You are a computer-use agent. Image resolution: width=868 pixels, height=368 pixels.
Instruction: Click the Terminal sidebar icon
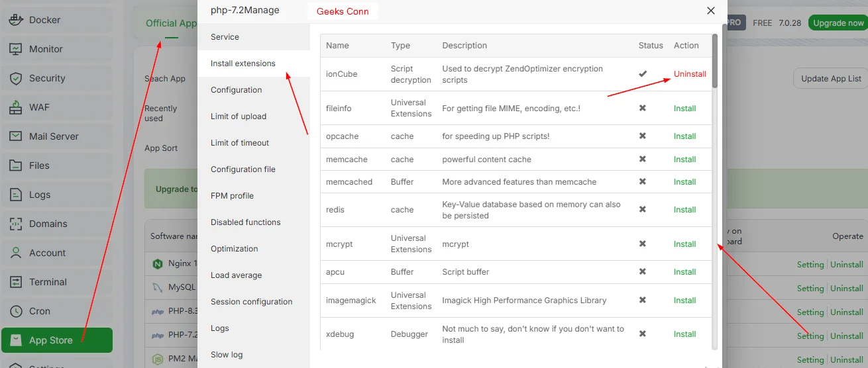(x=17, y=282)
